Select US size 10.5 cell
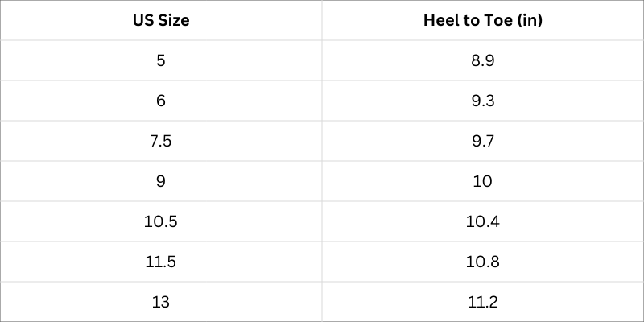644x322 pixels. point(161,222)
